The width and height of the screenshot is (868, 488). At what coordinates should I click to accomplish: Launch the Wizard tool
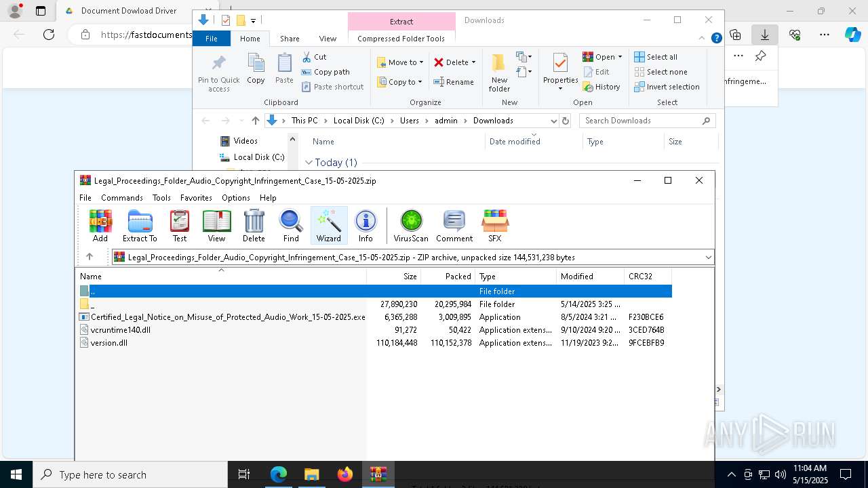pyautogui.click(x=329, y=226)
